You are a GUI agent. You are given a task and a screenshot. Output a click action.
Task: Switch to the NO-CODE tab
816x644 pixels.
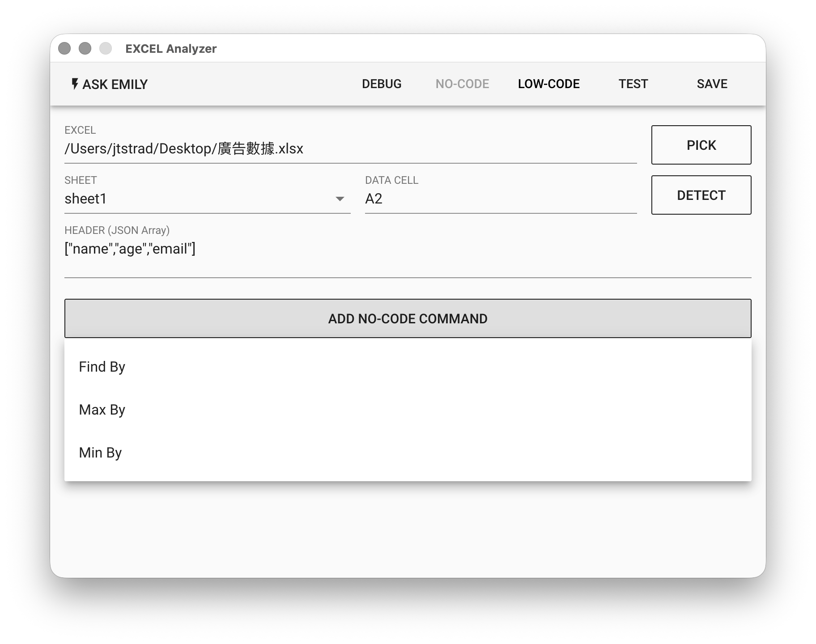(462, 84)
